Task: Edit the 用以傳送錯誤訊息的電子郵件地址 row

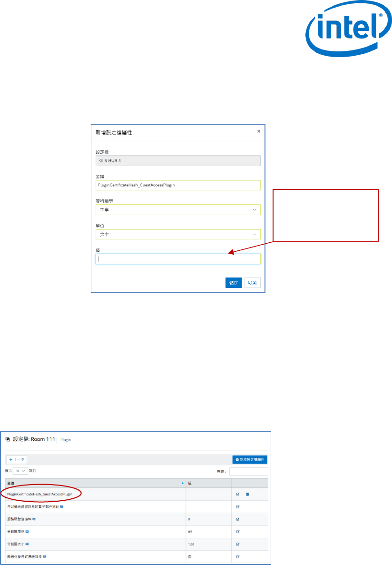Action: 238,506
